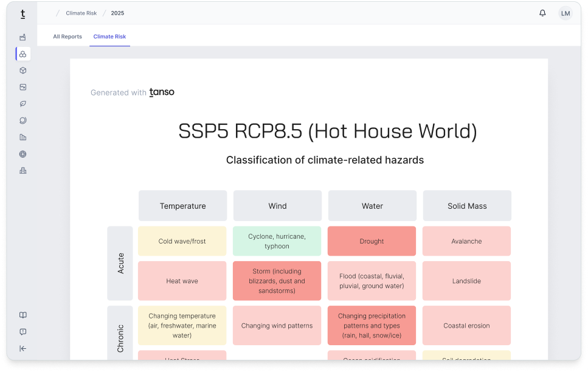Click the Acute row label
Image resolution: width=588 pixels, height=372 pixels.
(120, 263)
